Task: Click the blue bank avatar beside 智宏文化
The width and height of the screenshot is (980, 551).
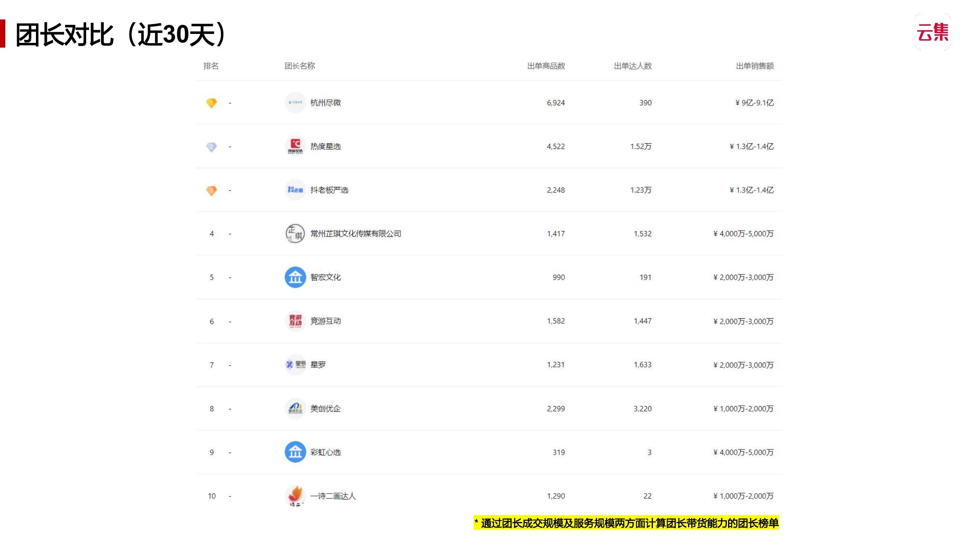Action: (x=295, y=277)
